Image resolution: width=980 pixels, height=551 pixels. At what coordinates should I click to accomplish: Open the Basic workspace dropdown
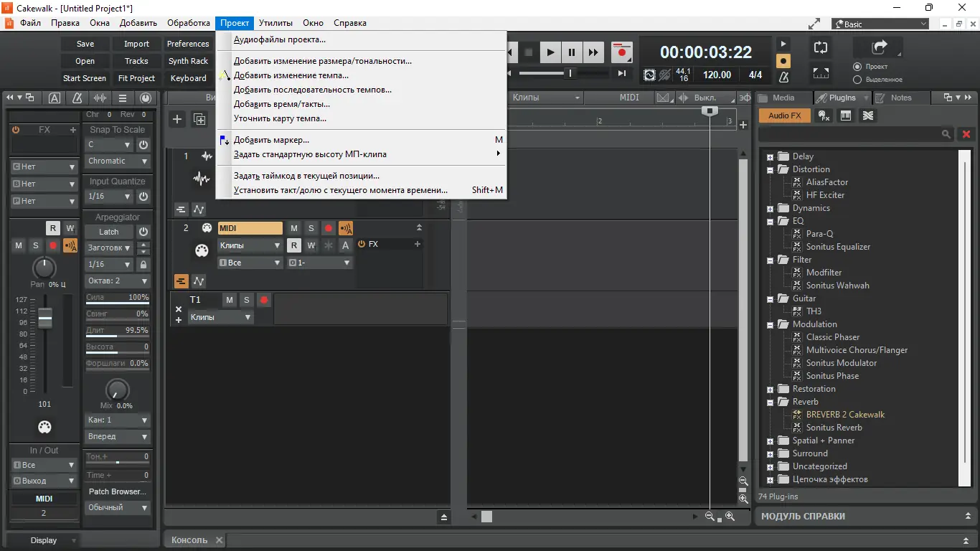point(880,24)
